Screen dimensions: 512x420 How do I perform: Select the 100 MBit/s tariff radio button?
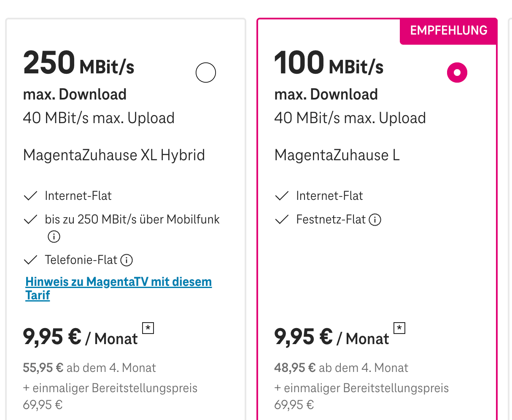[x=457, y=73]
